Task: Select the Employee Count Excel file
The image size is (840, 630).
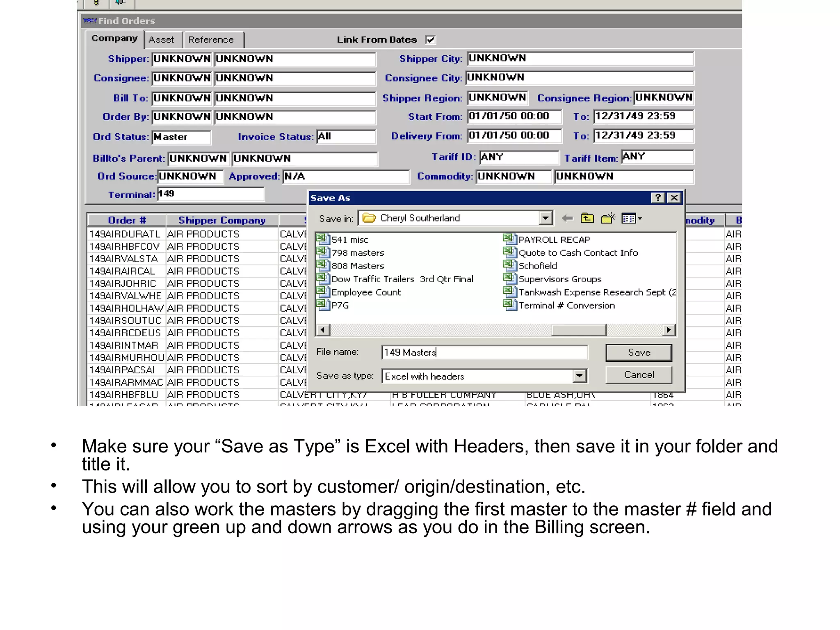Action: (x=365, y=292)
